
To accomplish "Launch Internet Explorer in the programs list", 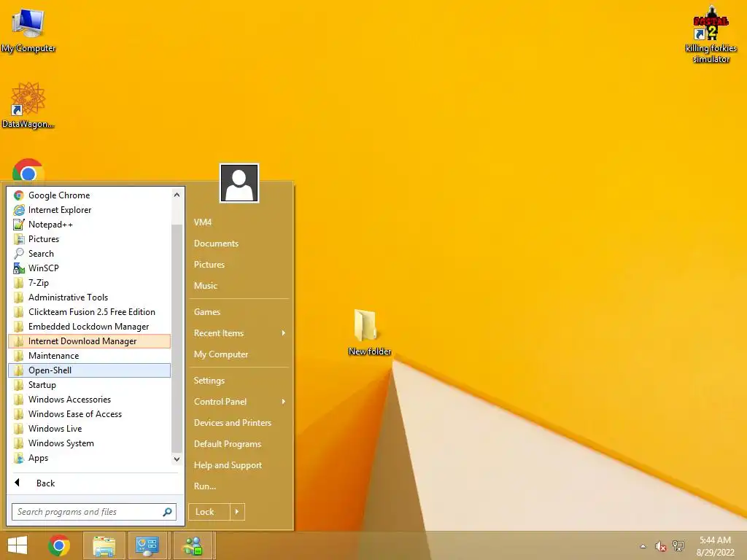I will tap(89, 210).
